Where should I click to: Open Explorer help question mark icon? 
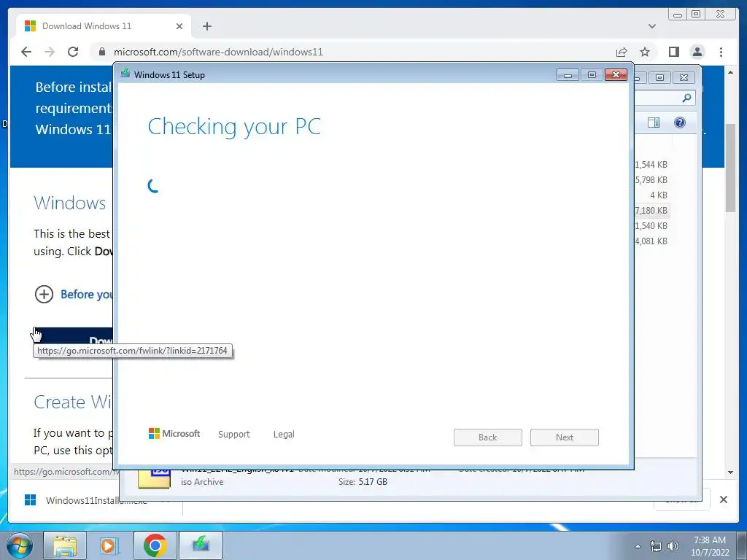[680, 122]
